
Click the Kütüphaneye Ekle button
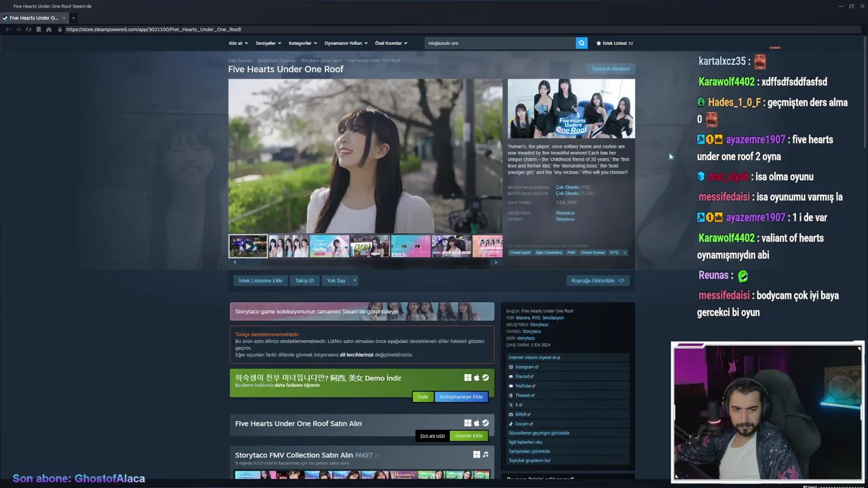tap(461, 396)
